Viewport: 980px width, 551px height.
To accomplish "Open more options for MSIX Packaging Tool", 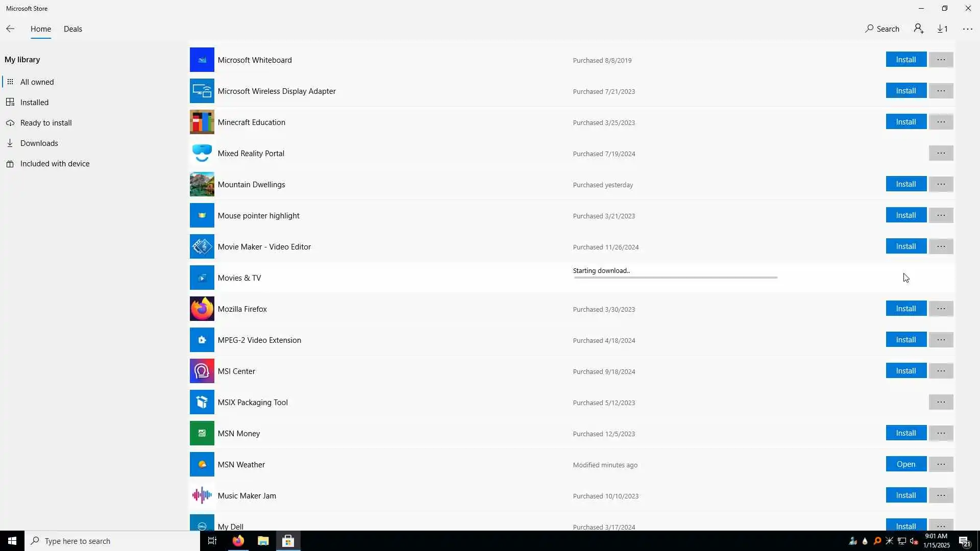I will click(x=941, y=403).
